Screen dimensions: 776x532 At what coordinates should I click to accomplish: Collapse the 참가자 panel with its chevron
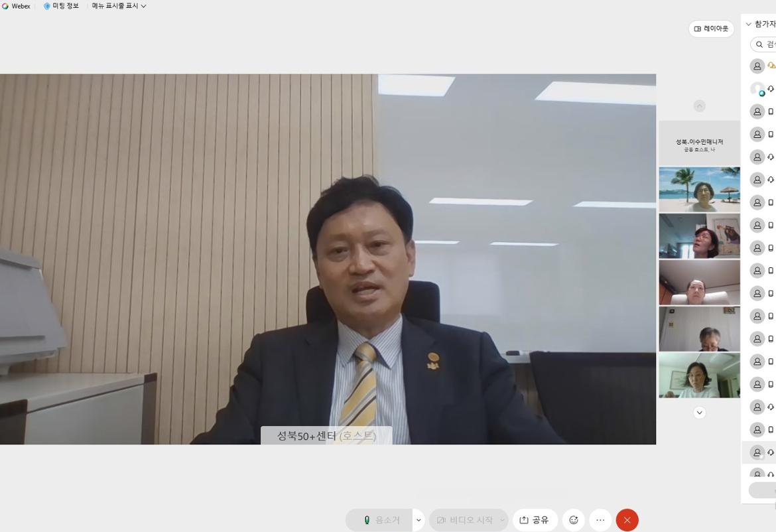[749, 24]
